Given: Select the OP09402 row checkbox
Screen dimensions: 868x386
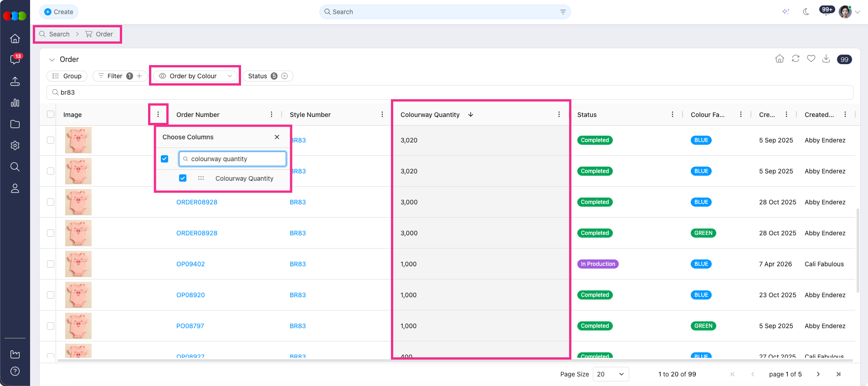Looking at the screenshot, I should [x=51, y=264].
